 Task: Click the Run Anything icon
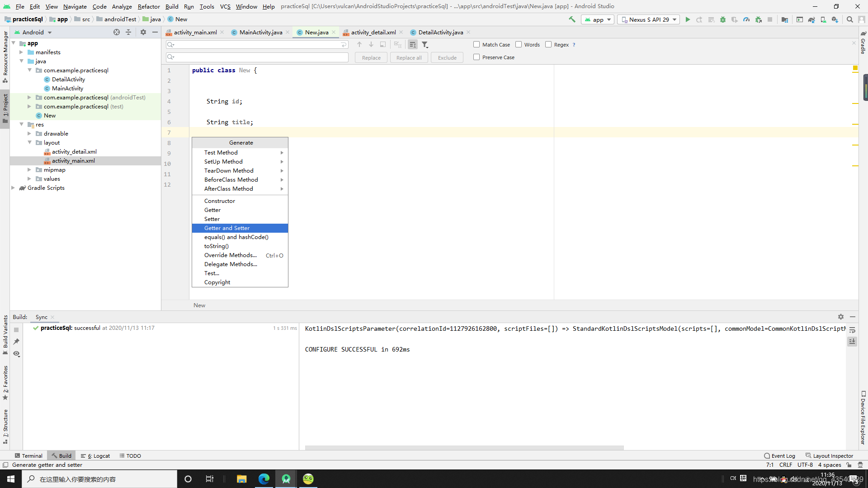click(800, 19)
